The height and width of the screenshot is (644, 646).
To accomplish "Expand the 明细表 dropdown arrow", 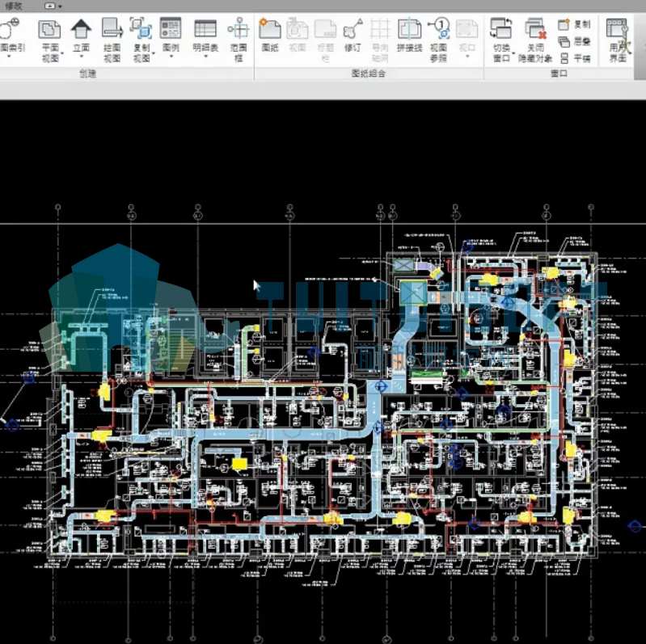I will pos(205,57).
